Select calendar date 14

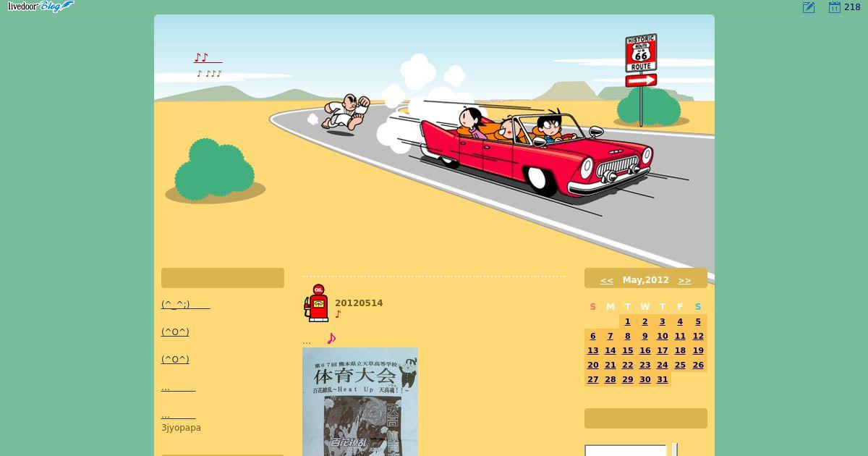tap(610, 350)
